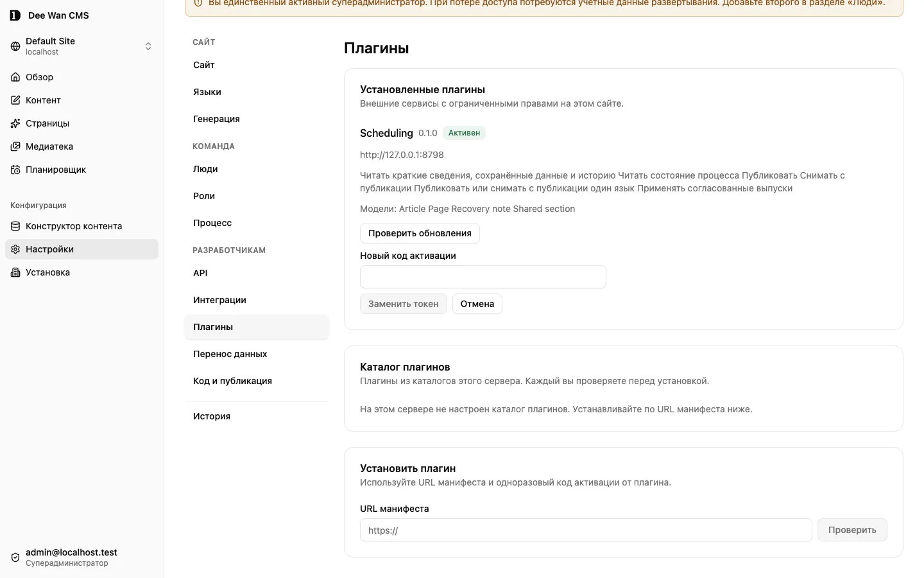Click the Настройки gear icon
The width and height of the screenshot is (924, 578).
(x=15, y=249)
